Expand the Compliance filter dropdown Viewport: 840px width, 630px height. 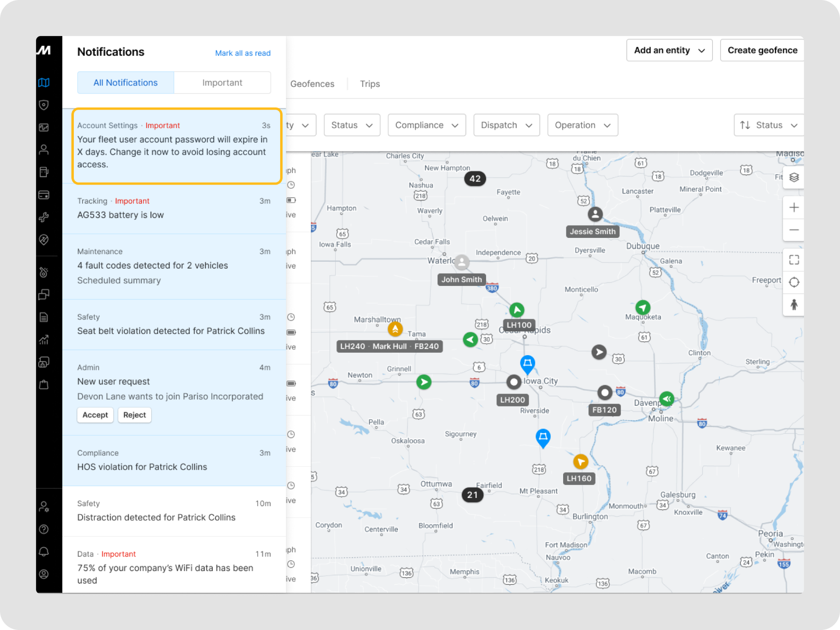click(426, 125)
